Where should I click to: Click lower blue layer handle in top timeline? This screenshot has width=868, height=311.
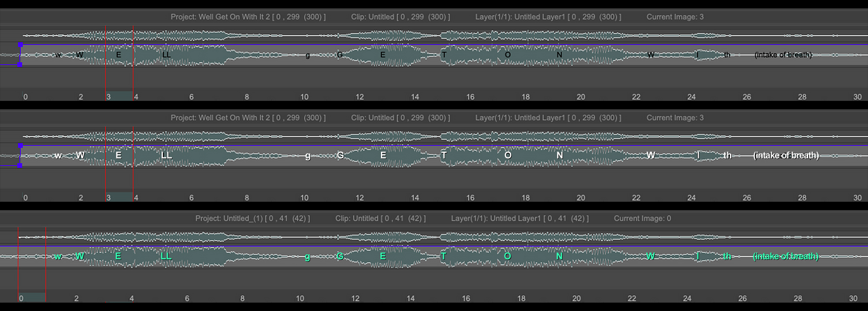click(20, 65)
